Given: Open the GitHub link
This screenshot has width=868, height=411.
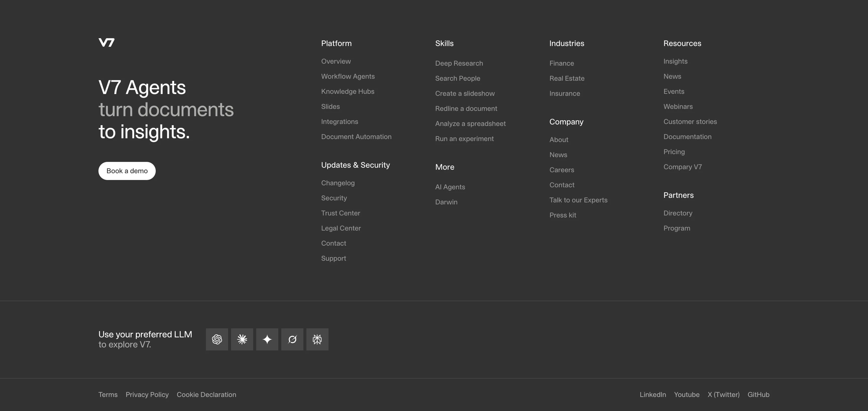Looking at the screenshot, I should click(758, 394).
